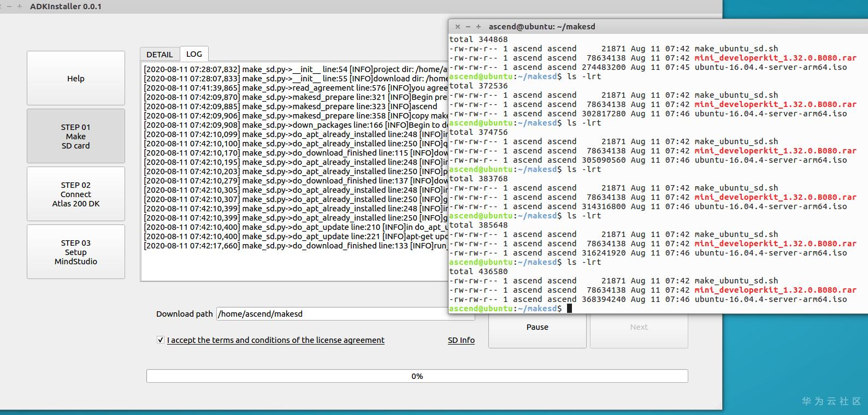Click the terminal row with size 316241920
This screenshot has height=415, width=868.
[648, 253]
